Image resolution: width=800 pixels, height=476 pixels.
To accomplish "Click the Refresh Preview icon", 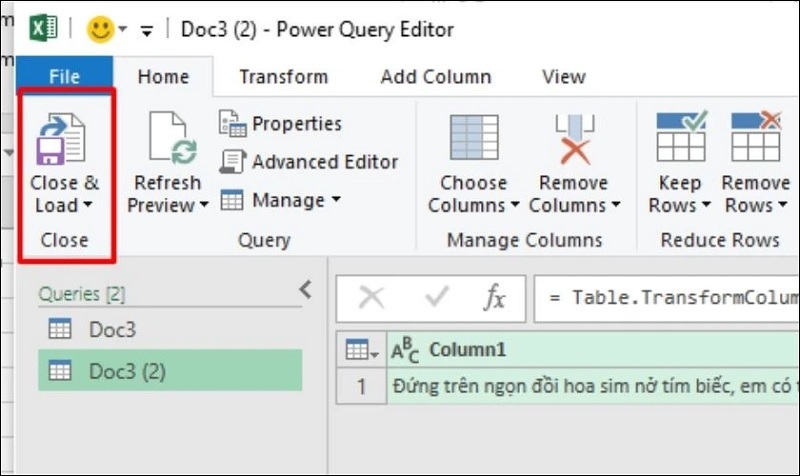I will click(170, 138).
